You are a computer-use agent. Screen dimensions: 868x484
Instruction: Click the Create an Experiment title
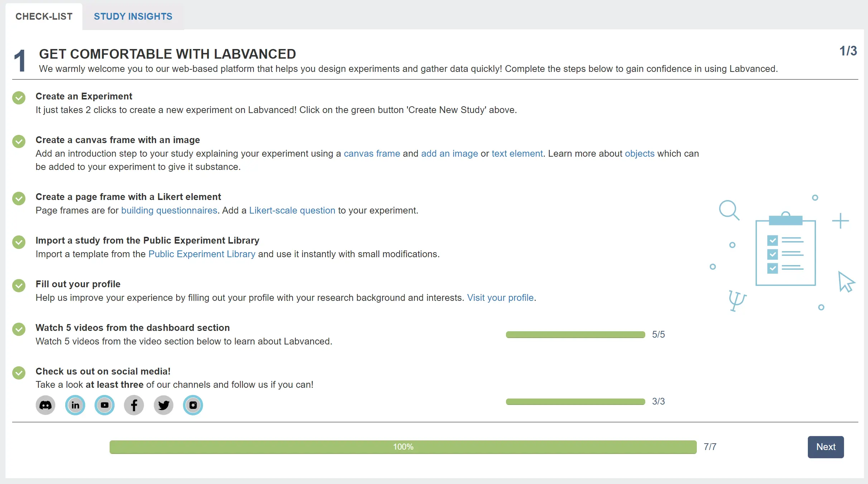84,96
